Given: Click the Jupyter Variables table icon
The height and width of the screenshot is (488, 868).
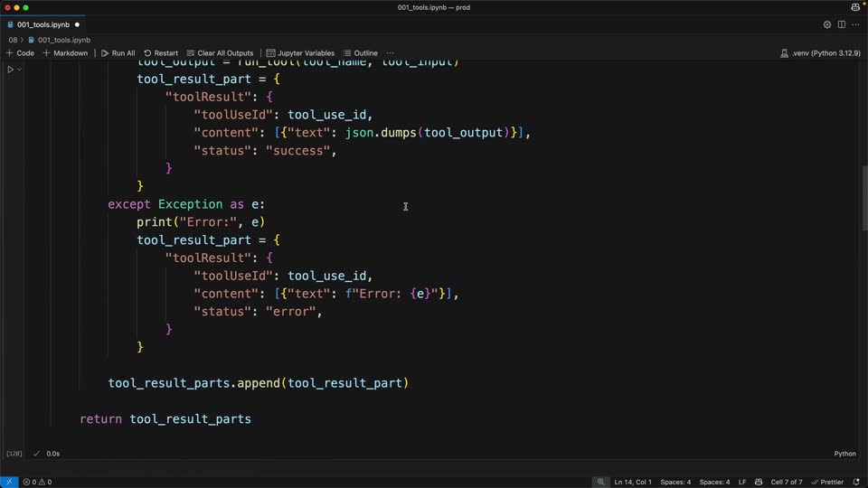Looking at the screenshot, I should (x=270, y=53).
